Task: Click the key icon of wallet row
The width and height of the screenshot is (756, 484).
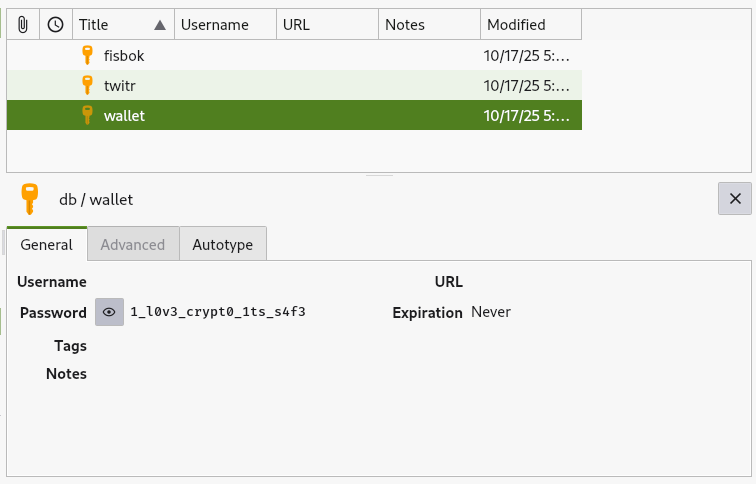Action: [x=87, y=116]
